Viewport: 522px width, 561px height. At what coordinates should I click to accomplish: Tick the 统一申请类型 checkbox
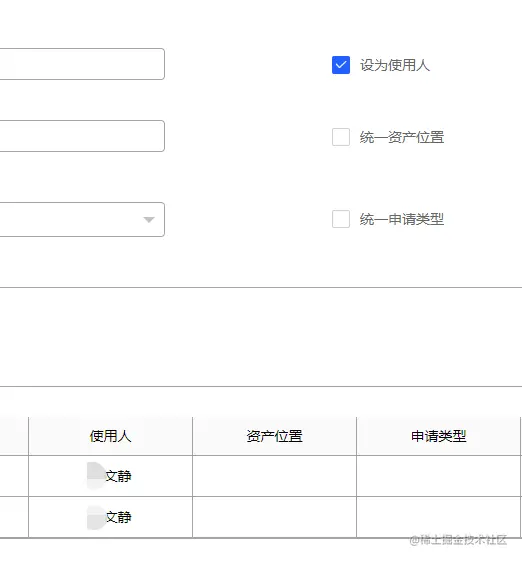[341, 219]
